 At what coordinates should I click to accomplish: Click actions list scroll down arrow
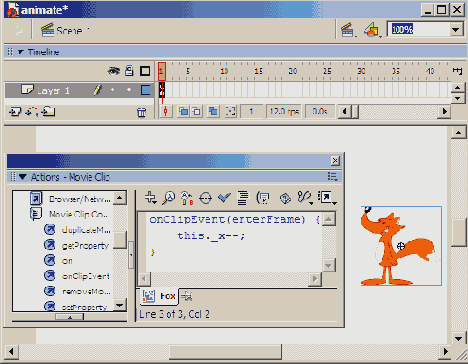(x=119, y=305)
